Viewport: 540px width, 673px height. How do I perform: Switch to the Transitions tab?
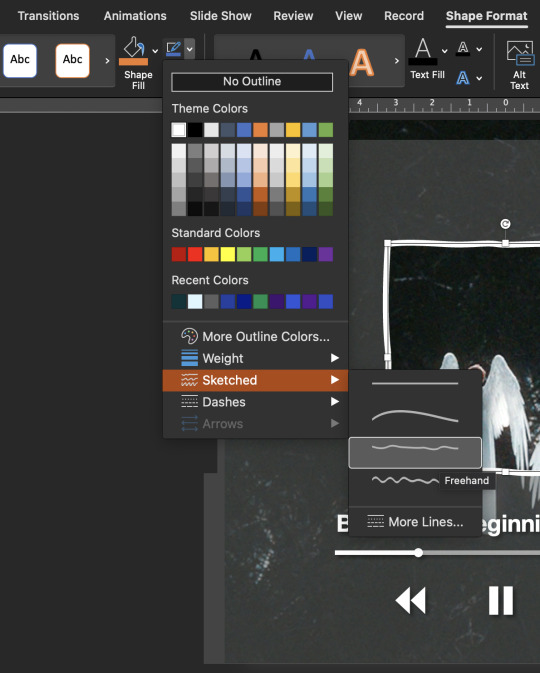pos(49,16)
